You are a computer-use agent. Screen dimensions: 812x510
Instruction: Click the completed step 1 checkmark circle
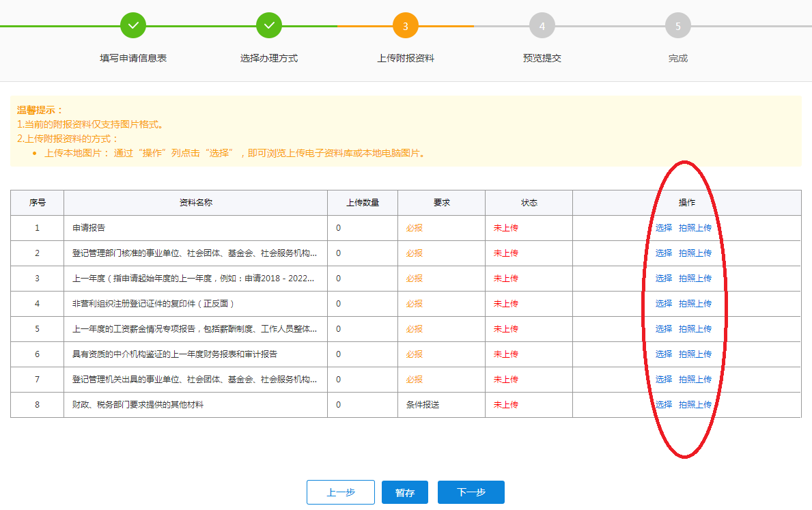[133, 26]
